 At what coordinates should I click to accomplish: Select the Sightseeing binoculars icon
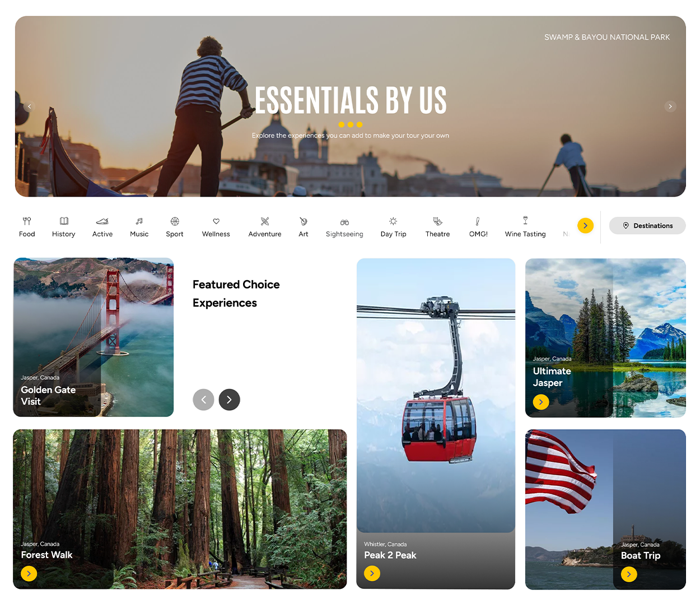(344, 222)
